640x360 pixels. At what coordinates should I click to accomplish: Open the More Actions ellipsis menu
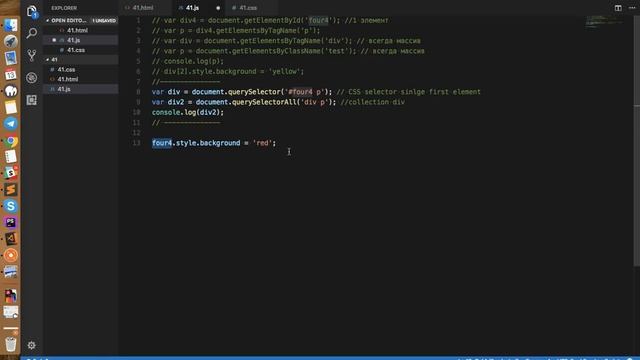pyautogui.click(x=632, y=8)
